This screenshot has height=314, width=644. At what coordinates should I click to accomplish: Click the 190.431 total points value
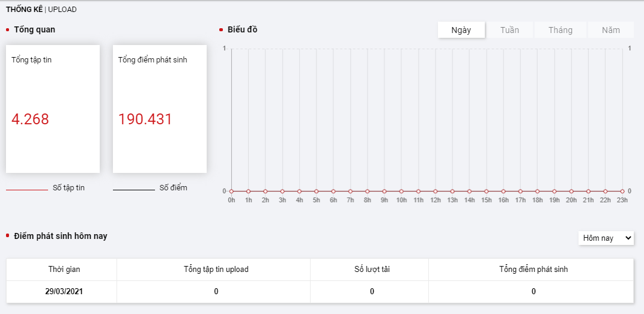point(145,119)
